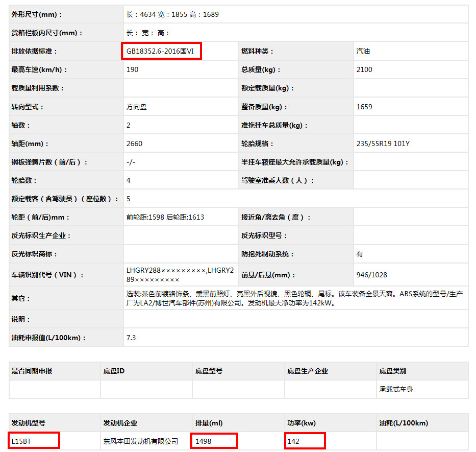
Task: Click the total mass value 2100
Action: click(364, 69)
